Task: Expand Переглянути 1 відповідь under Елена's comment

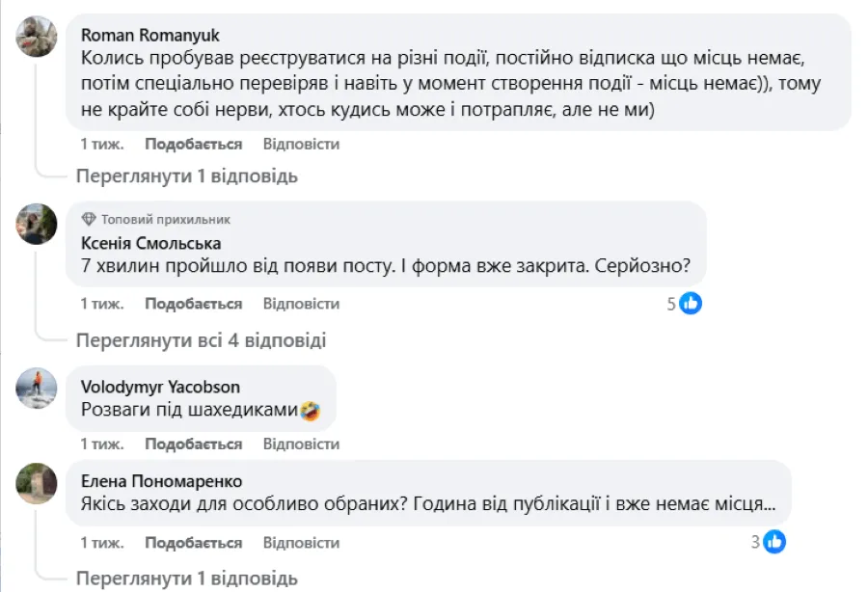Action: (x=186, y=577)
